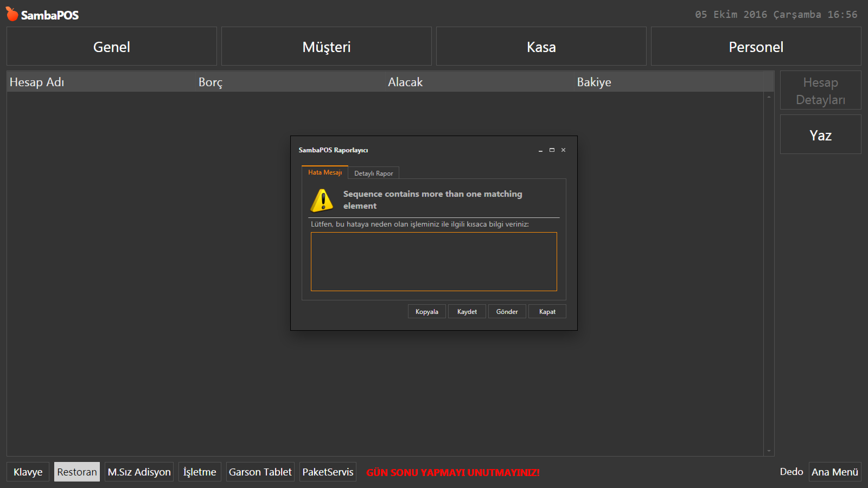Minimize the SambaPOS Raporlayıcı dialog

(540, 150)
